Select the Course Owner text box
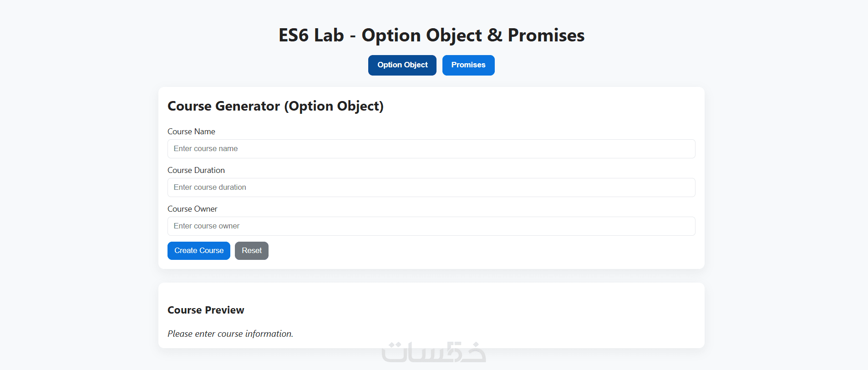The height and width of the screenshot is (370, 868). click(x=431, y=226)
